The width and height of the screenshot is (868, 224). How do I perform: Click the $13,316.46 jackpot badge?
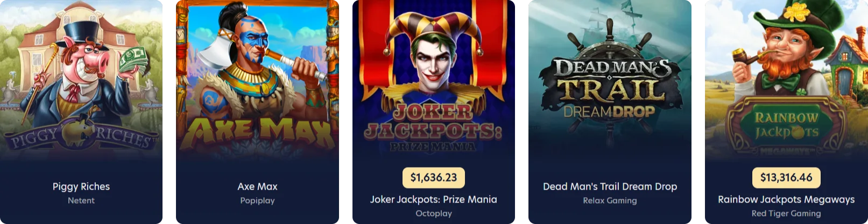786,178
